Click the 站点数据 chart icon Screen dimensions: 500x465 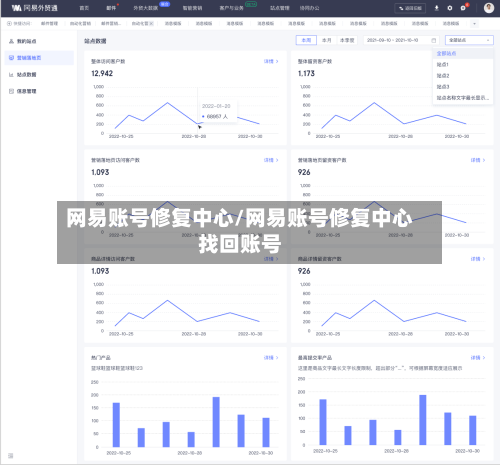pos(11,75)
